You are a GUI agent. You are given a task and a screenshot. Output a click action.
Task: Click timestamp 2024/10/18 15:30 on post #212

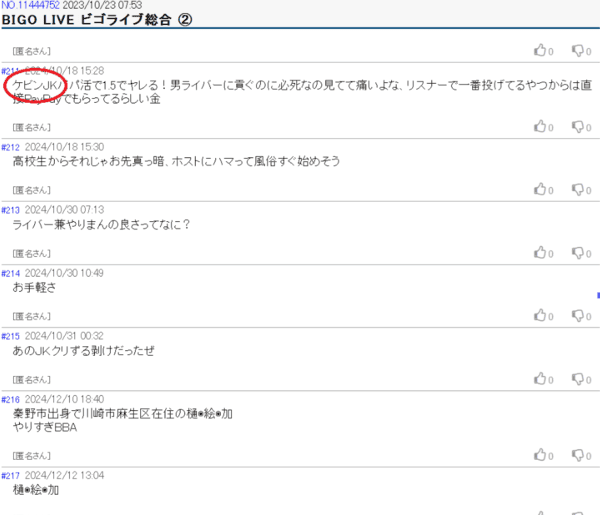(64, 147)
